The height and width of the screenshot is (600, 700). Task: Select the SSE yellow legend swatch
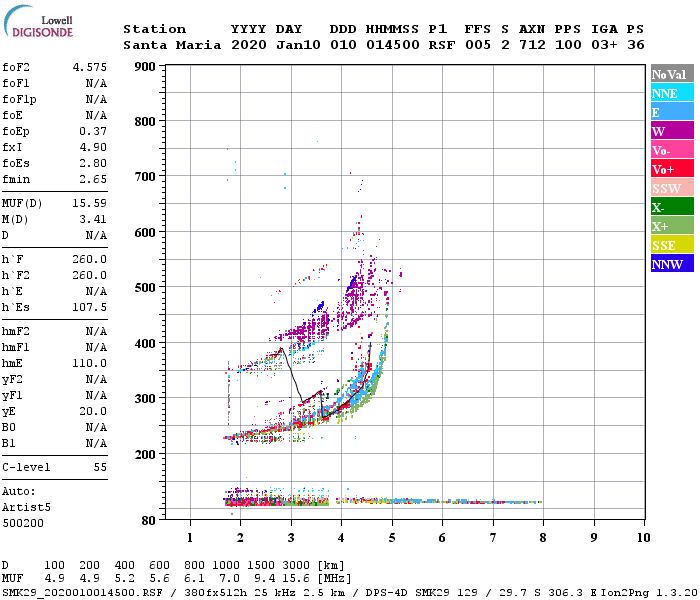672,245
